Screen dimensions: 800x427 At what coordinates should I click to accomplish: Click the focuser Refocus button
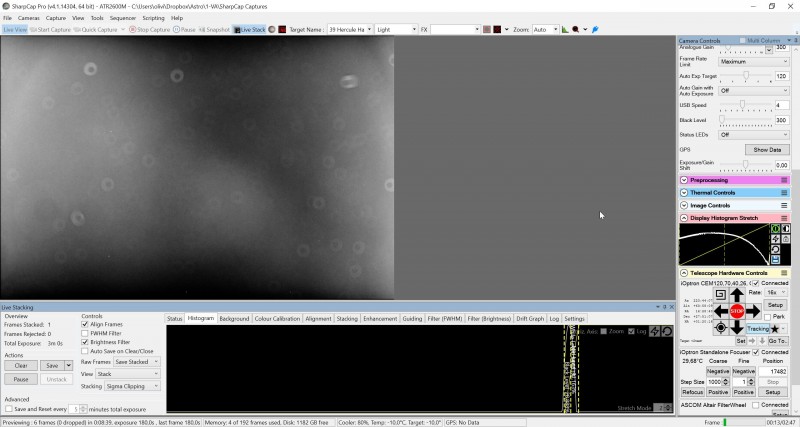click(x=692, y=392)
